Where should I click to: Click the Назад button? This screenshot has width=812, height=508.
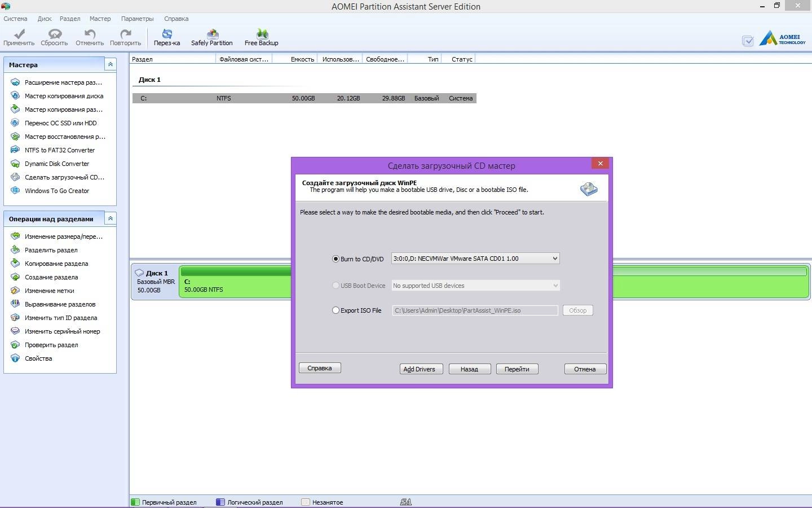pos(470,369)
